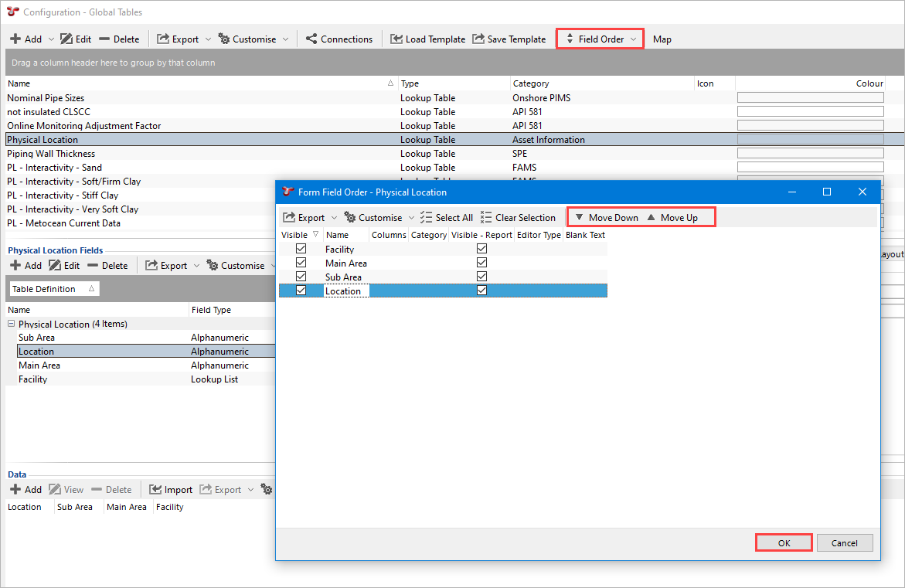Click the Edit pencil icon in the main toolbar
The image size is (905, 588).
66,39
